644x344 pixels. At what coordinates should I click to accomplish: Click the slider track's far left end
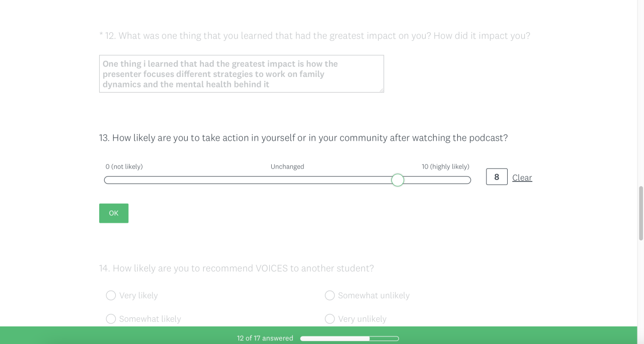click(x=107, y=180)
